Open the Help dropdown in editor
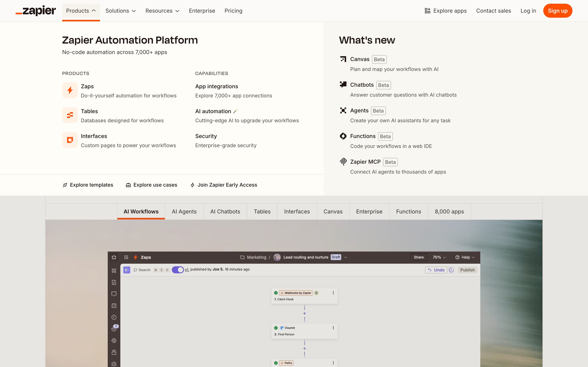Image resolution: width=588 pixels, height=367 pixels. [465, 257]
